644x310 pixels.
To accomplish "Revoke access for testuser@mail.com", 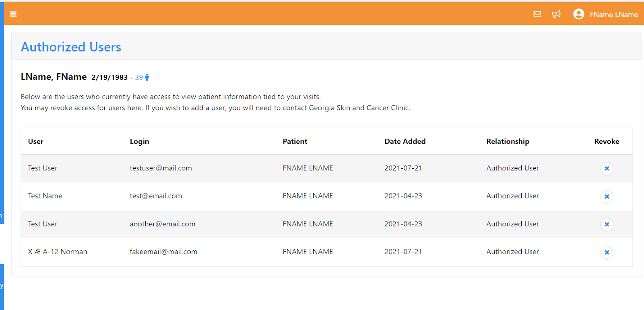I will coord(607,168).
